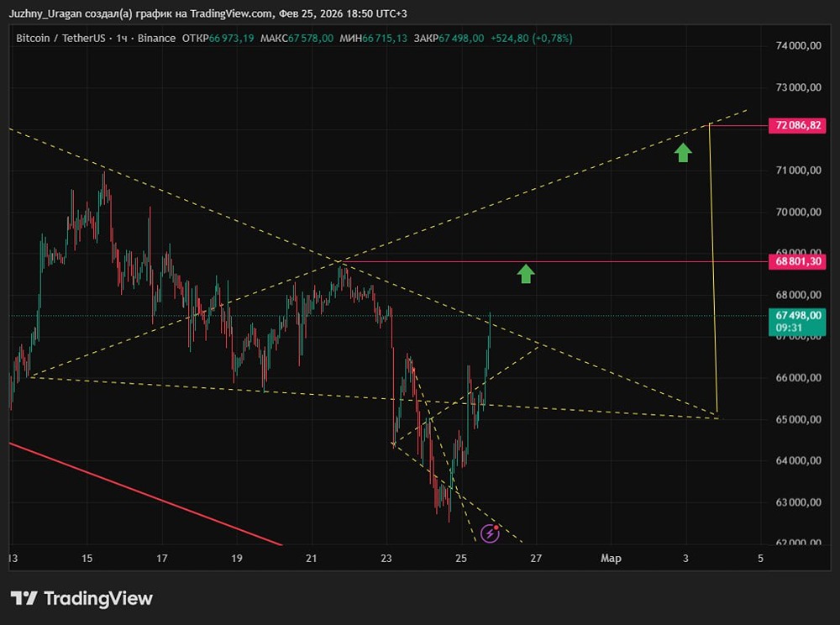
Task: Click date label 27 on time axis
Action: [x=536, y=559]
